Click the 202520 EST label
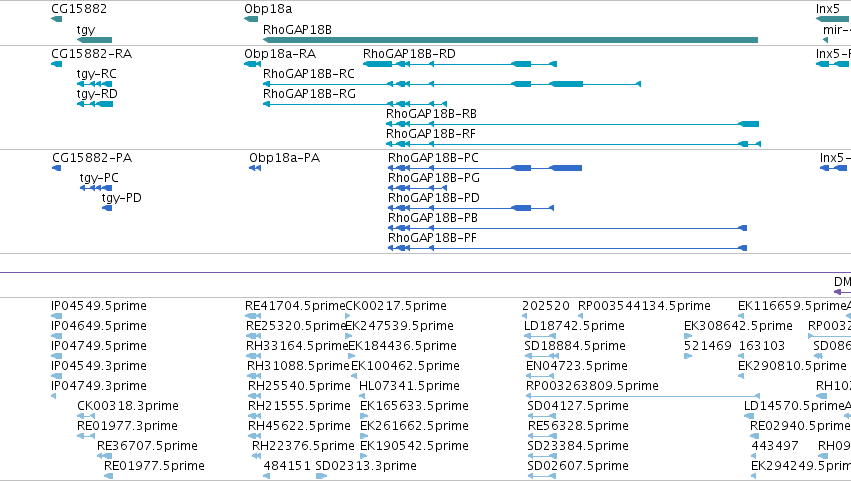The height and width of the screenshot is (481, 851). 546,306
